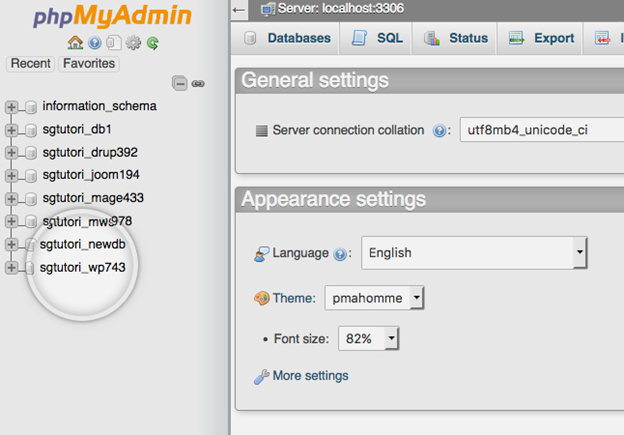
Task: Open the Export tab
Action: pyautogui.click(x=540, y=38)
